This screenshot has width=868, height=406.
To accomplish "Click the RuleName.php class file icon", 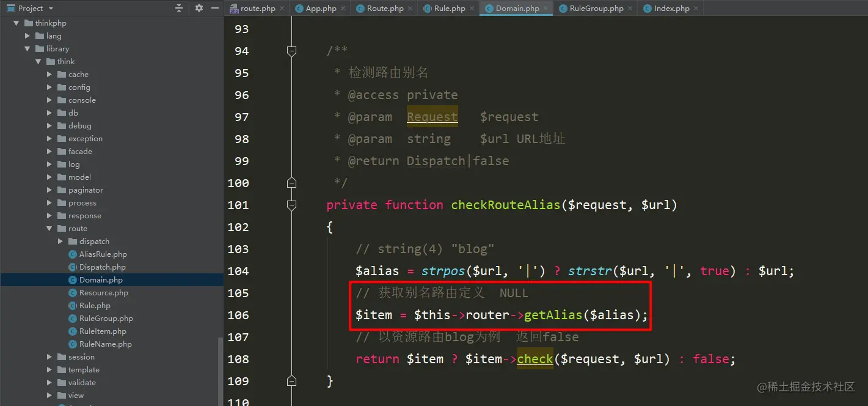I will pyautogui.click(x=73, y=344).
